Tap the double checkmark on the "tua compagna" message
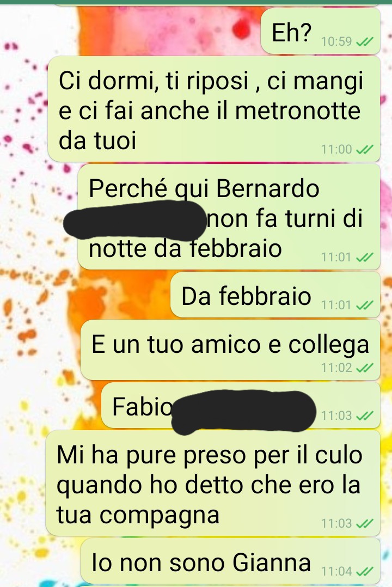Viewport: 392px width, 587px height. pyautogui.click(x=364, y=523)
